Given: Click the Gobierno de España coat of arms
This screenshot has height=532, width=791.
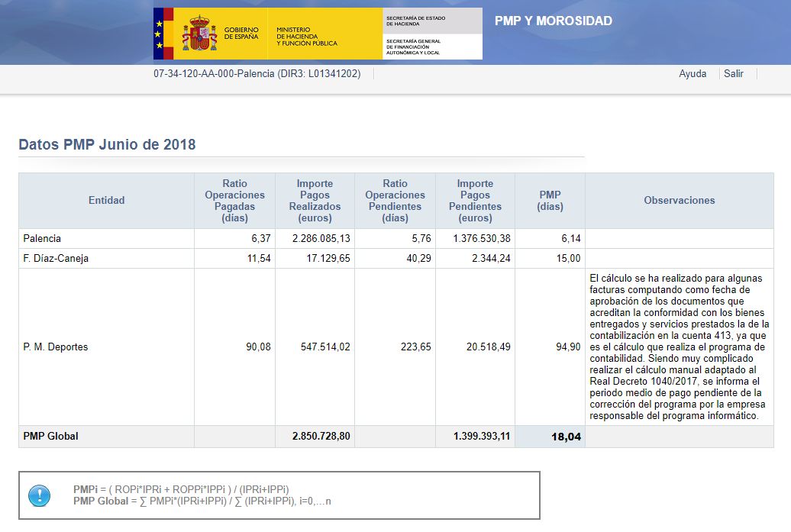Looking at the screenshot, I should tap(199, 34).
